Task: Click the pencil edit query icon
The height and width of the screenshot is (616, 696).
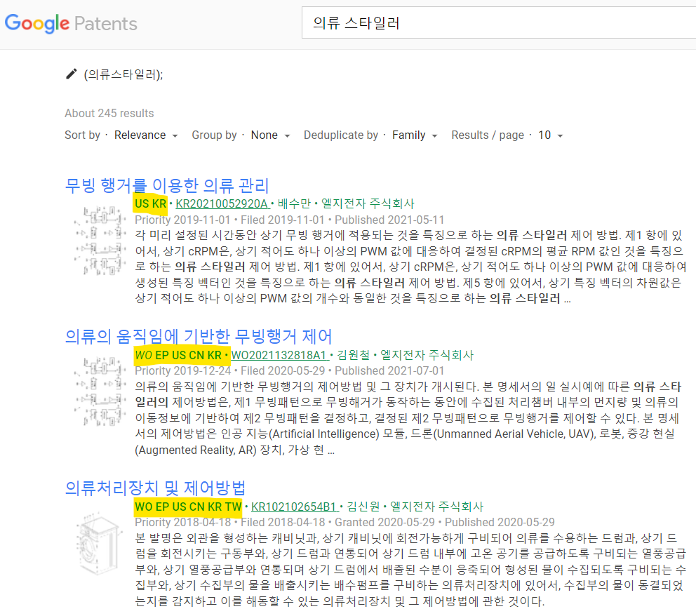Action: (71, 74)
